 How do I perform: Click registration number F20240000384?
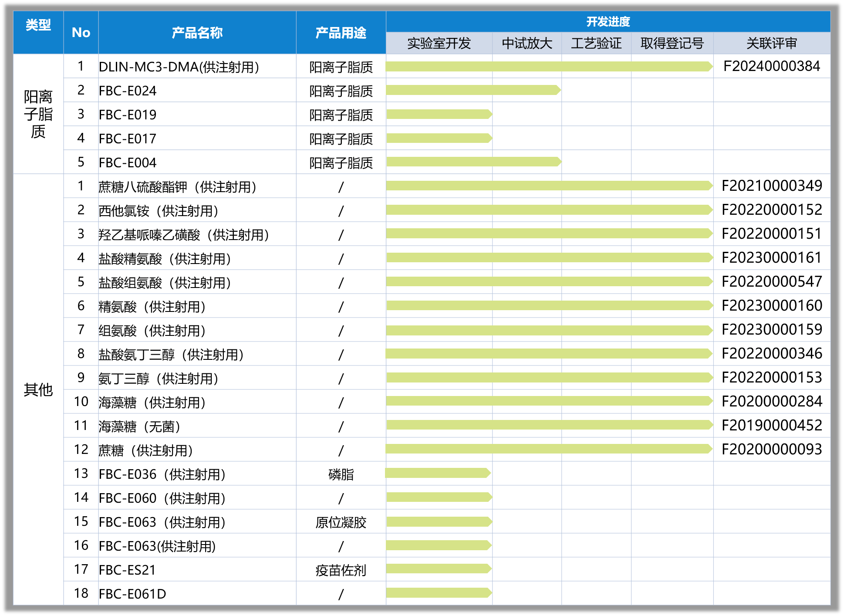771,66
